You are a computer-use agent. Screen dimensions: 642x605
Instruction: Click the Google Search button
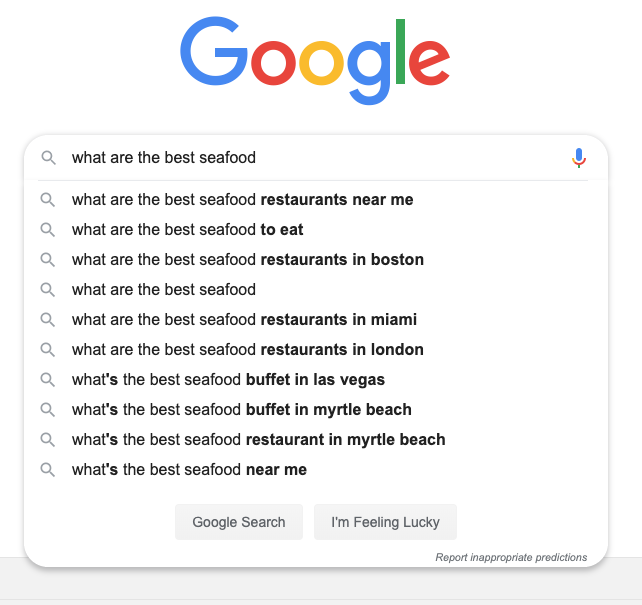(x=239, y=522)
